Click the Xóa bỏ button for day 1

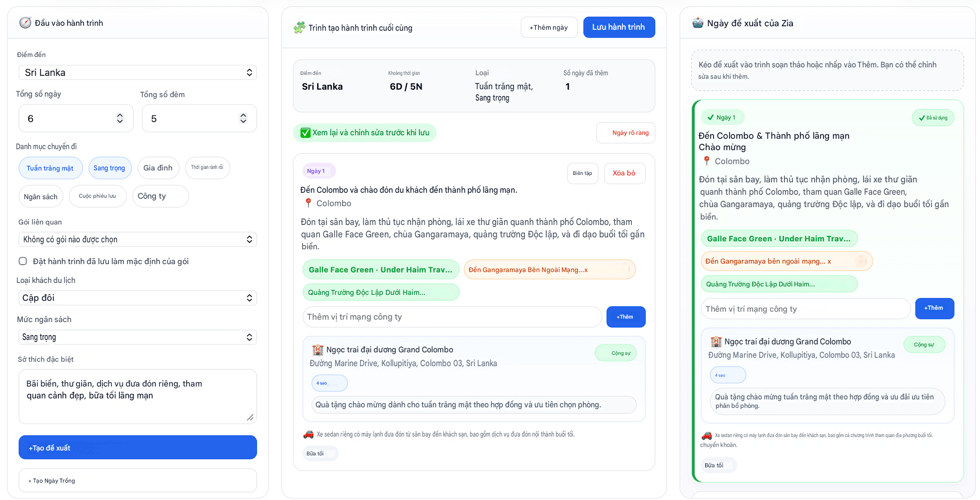pos(624,173)
